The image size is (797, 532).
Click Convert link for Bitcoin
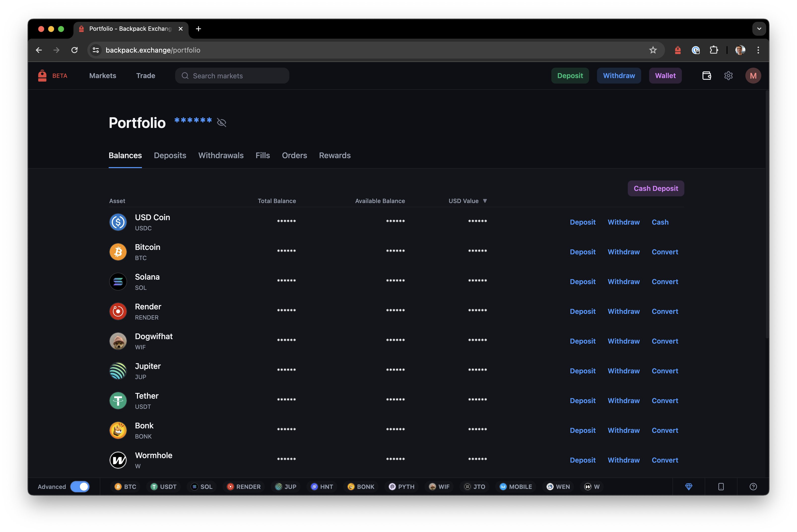point(664,252)
